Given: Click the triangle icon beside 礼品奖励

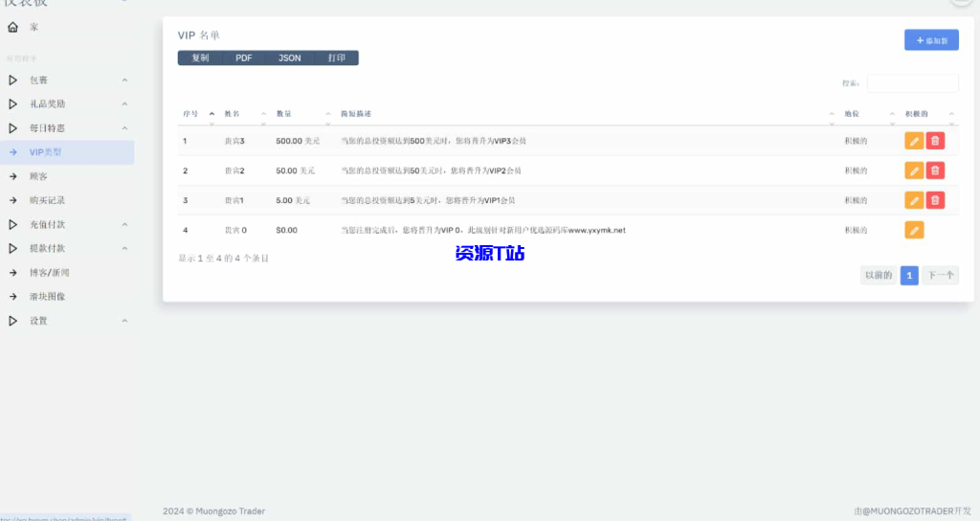Looking at the screenshot, I should point(12,103).
